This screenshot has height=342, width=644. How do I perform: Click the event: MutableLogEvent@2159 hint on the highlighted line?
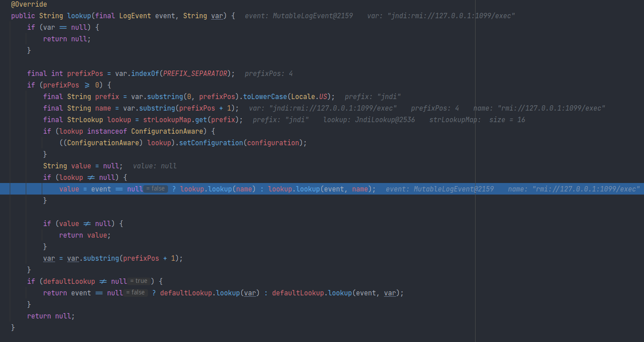[x=440, y=189]
